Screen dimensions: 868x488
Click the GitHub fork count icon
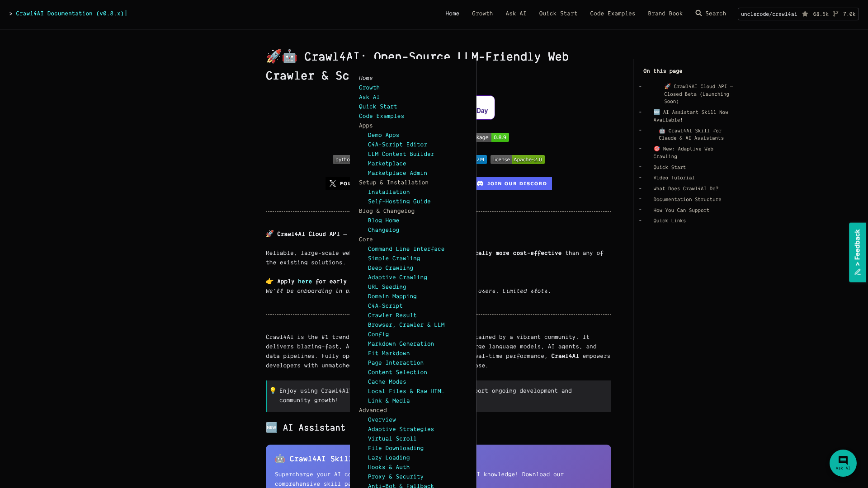(835, 14)
